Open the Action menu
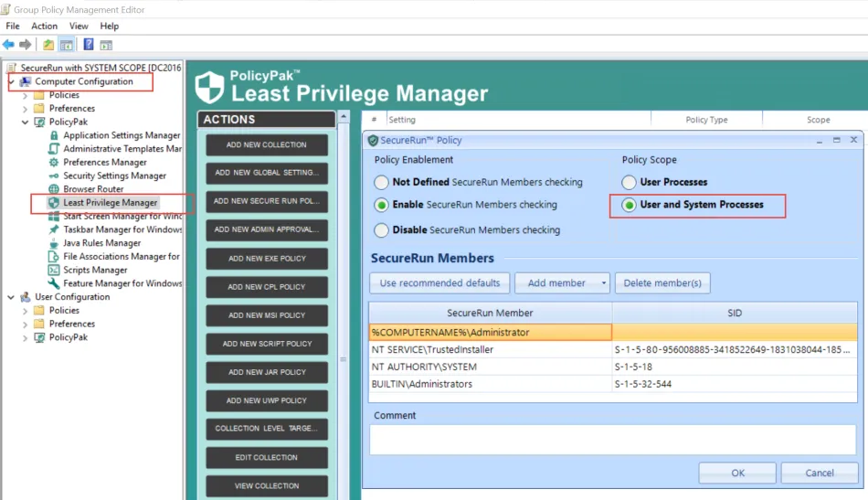The height and width of the screenshot is (500, 868). (44, 26)
